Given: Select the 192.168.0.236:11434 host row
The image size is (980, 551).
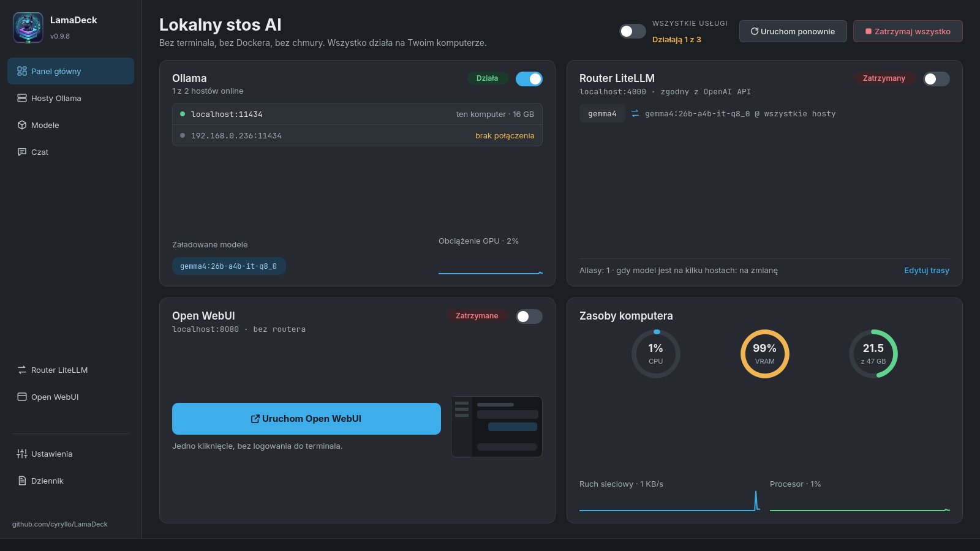Looking at the screenshot, I should [x=357, y=135].
